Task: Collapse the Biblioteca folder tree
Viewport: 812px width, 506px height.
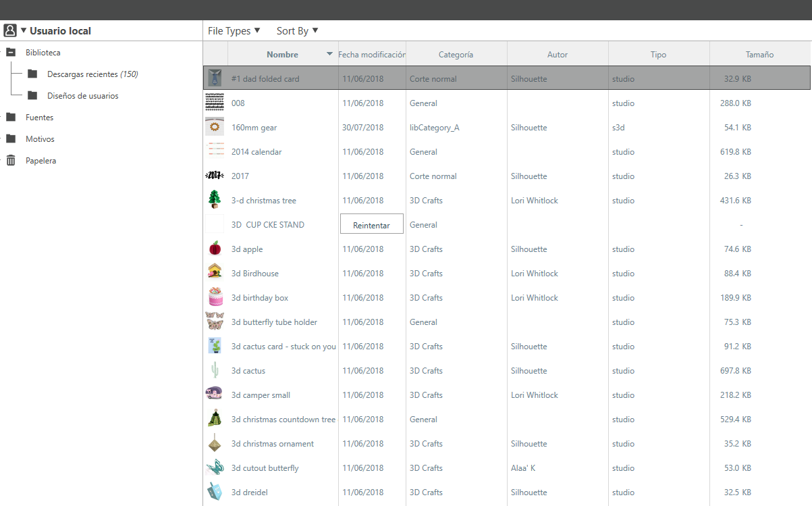Action: coord(11,53)
